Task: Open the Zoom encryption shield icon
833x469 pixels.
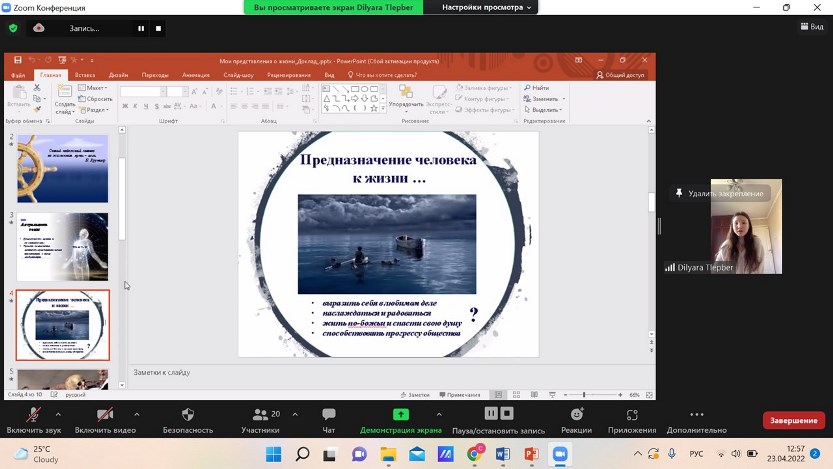Action: 12,28
